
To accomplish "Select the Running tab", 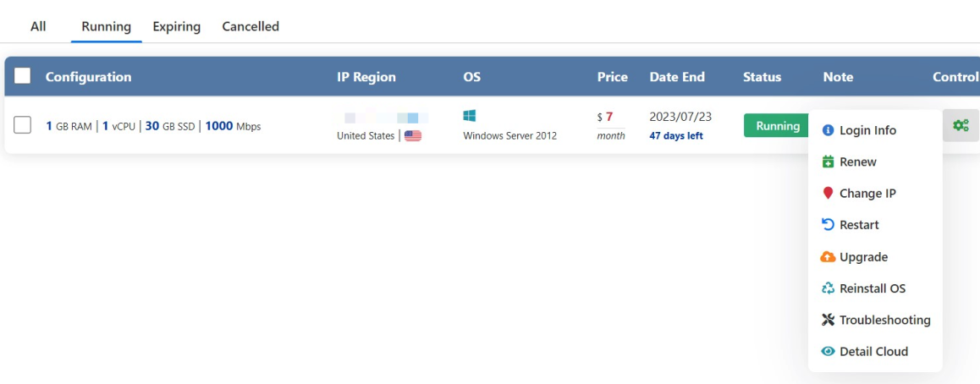I will (107, 27).
